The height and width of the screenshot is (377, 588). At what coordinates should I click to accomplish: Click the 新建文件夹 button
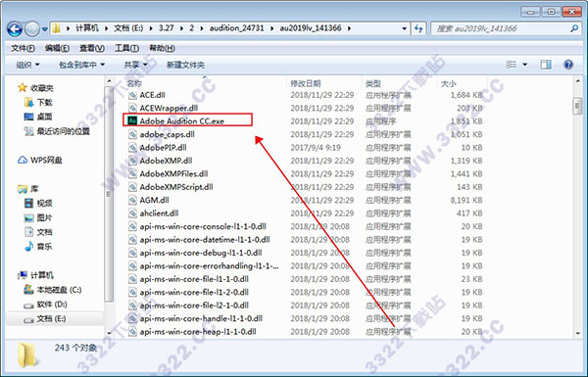pyautogui.click(x=185, y=65)
